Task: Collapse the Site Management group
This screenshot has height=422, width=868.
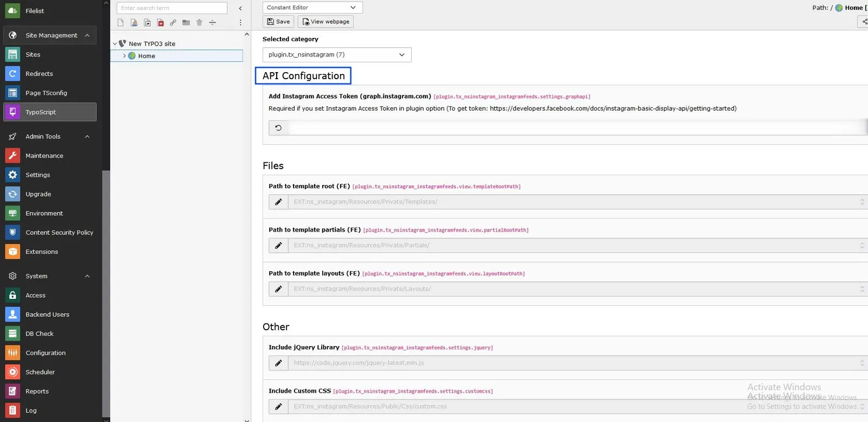Action: [x=87, y=35]
